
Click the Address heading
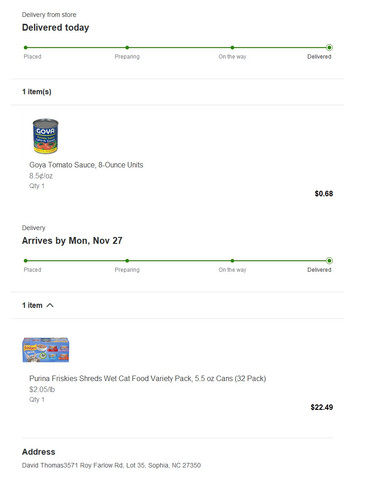coord(39,452)
